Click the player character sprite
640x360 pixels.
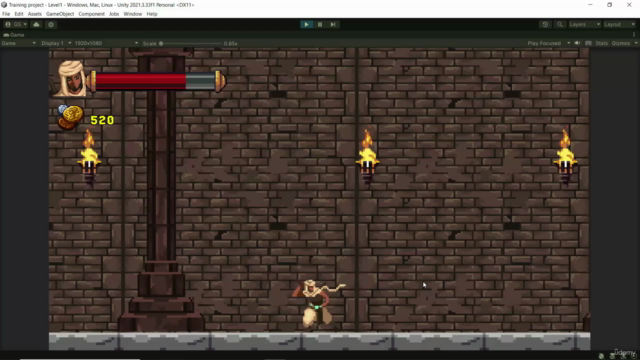pos(317,304)
